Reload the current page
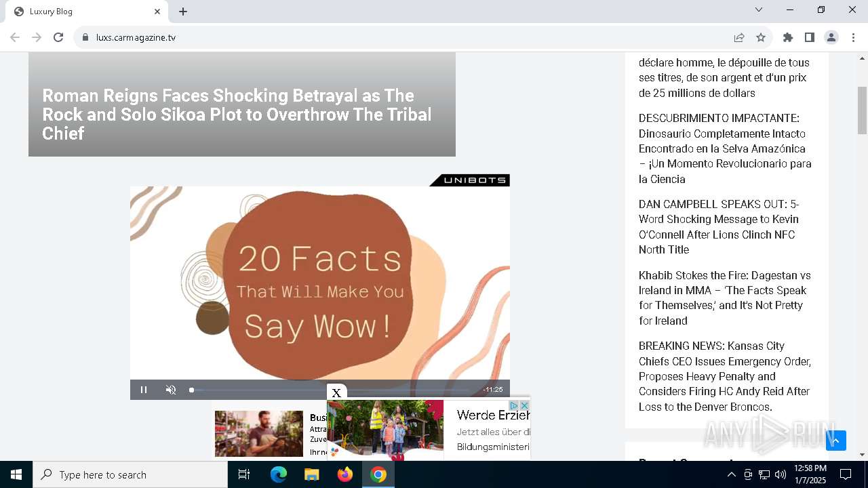 (x=58, y=37)
